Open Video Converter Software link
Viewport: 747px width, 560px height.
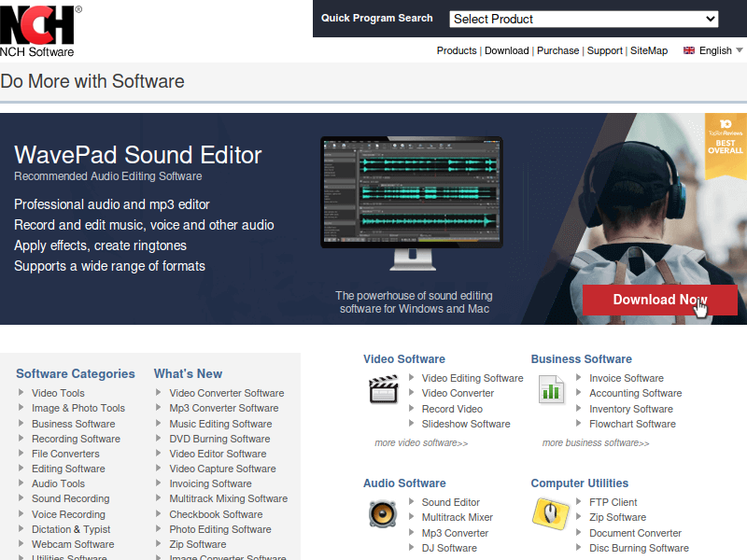tap(227, 393)
